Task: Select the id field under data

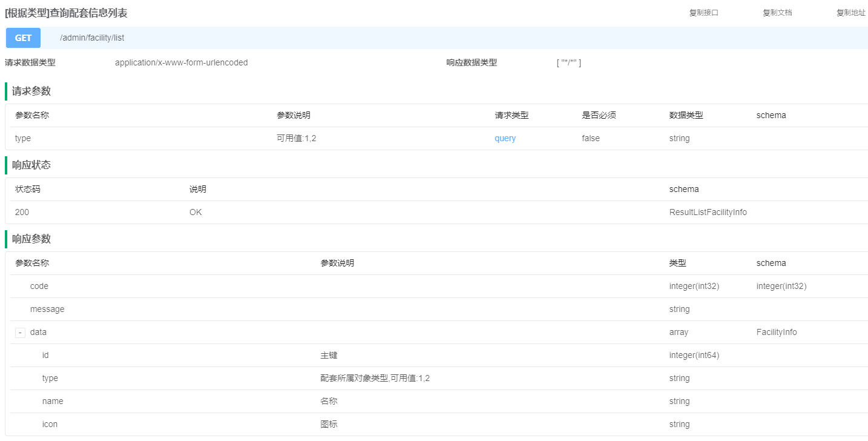Action: point(45,355)
